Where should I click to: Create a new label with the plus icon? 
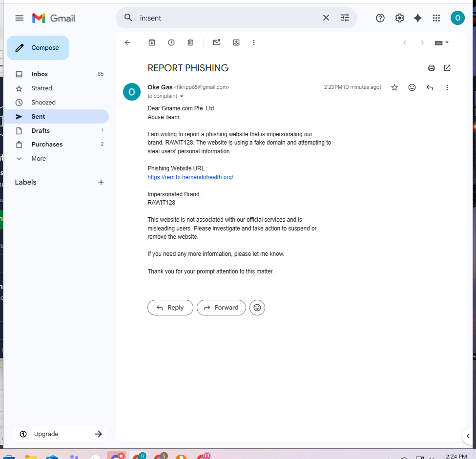(101, 182)
